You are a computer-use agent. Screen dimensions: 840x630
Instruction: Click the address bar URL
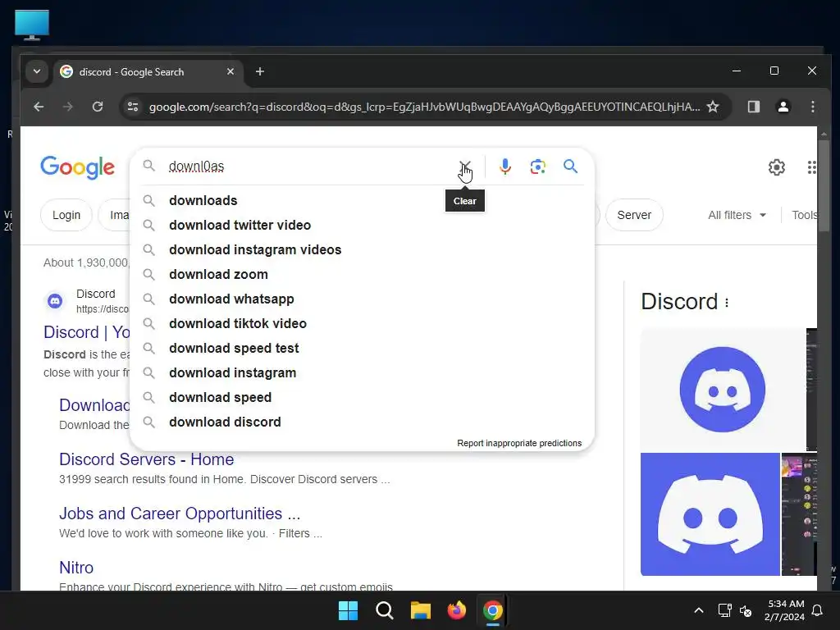pos(424,107)
